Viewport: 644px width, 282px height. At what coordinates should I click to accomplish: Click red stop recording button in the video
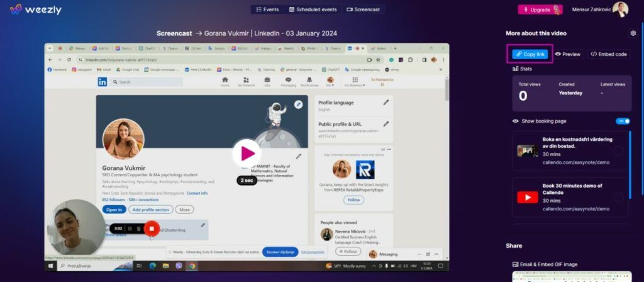(152, 228)
